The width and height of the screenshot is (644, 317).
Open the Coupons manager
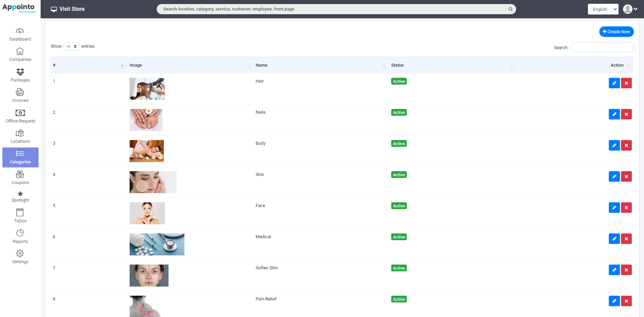(x=20, y=178)
